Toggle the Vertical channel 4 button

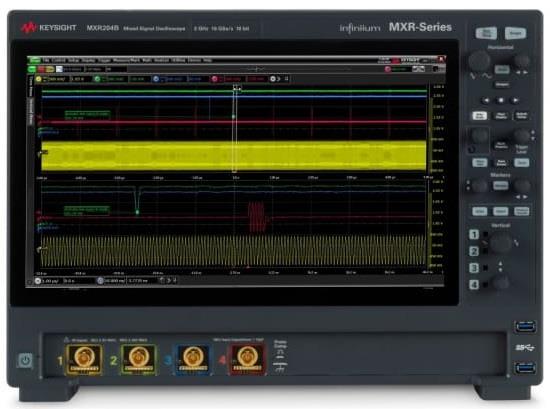(474, 284)
